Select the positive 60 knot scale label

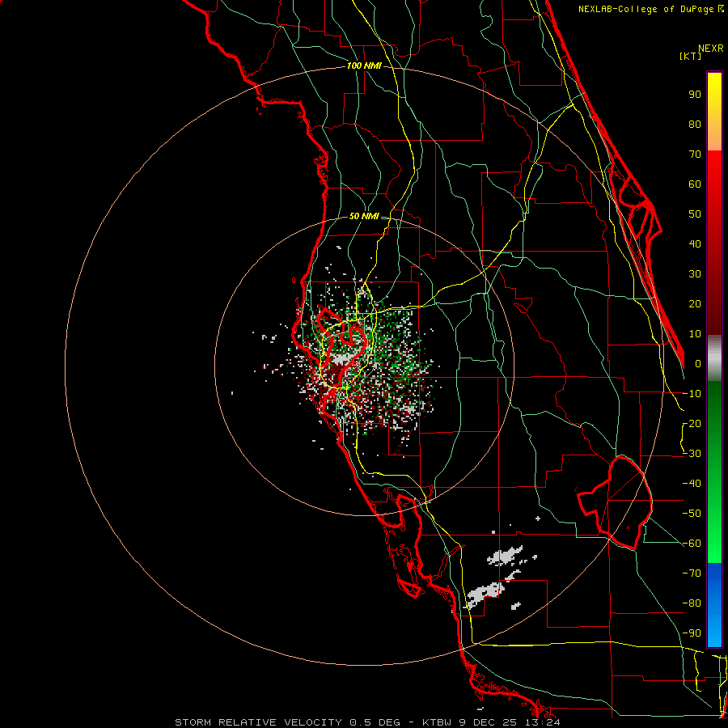pos(695,184)
